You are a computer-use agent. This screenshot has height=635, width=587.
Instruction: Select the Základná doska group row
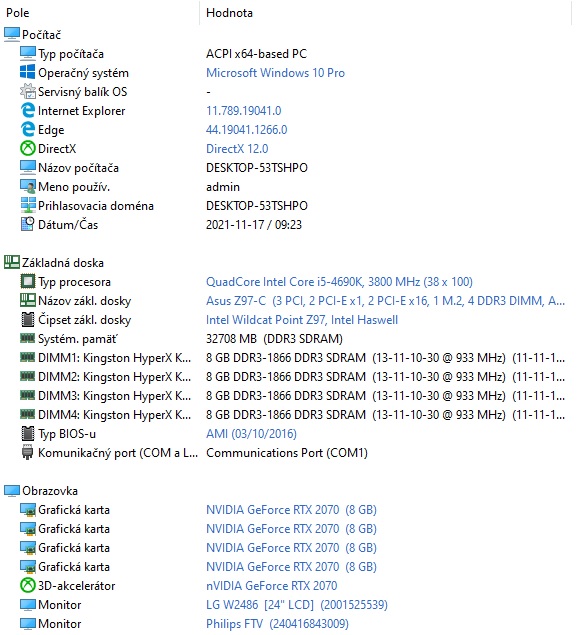point(63,263)
